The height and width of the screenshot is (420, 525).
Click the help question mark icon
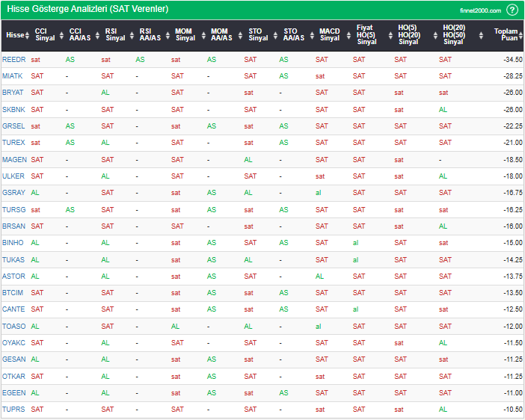[512, 10]
